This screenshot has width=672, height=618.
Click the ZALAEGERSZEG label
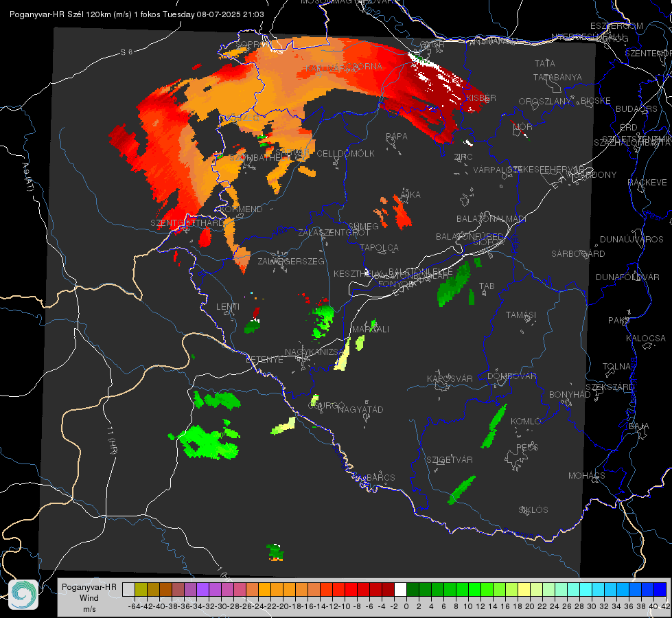click(x=290, y=261)
